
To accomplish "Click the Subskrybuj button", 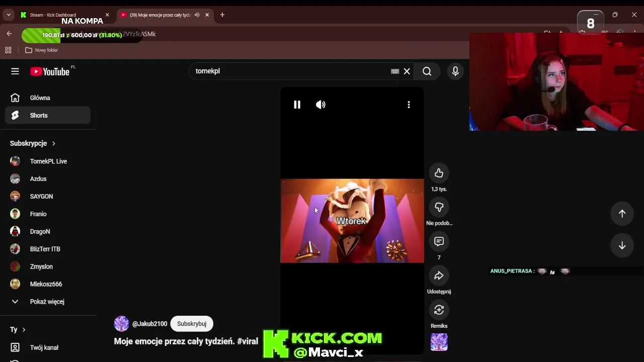I will coord(192,324).
